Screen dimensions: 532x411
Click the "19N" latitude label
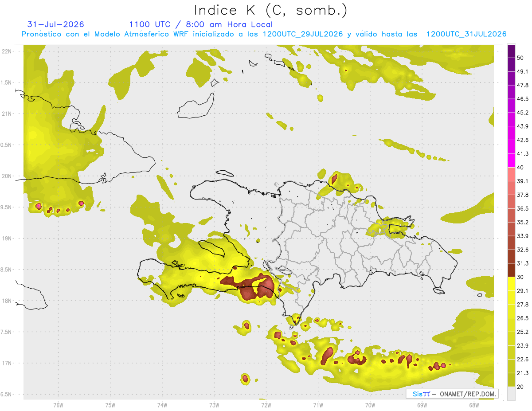click(x=8, y=238)
